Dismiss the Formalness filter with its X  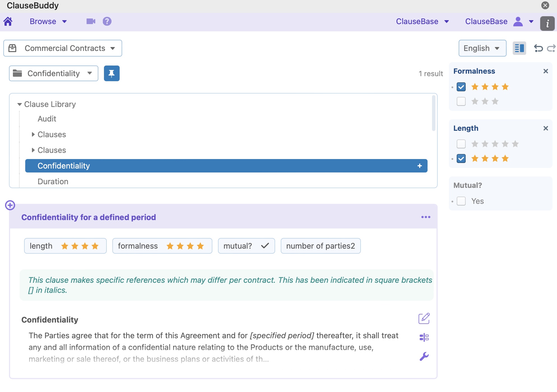[546, 71]
